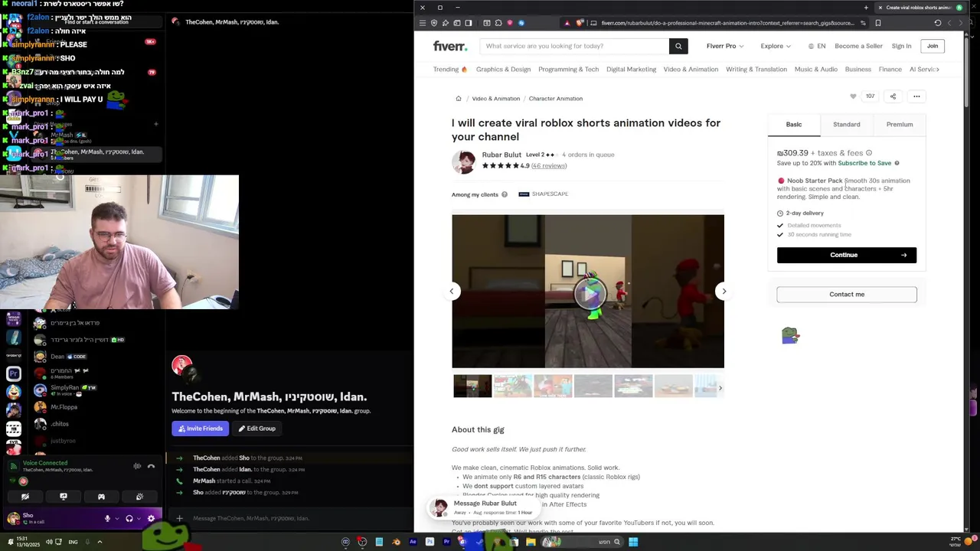
Task: Click the share icon next to 107
Action: (x=893, y=96)
